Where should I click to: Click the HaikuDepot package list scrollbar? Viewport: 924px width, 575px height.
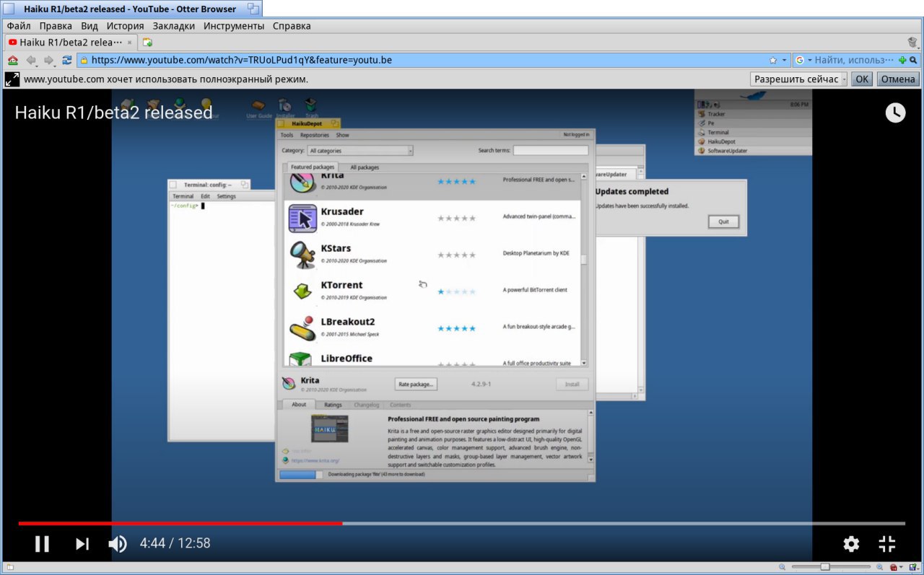point(584,269)
